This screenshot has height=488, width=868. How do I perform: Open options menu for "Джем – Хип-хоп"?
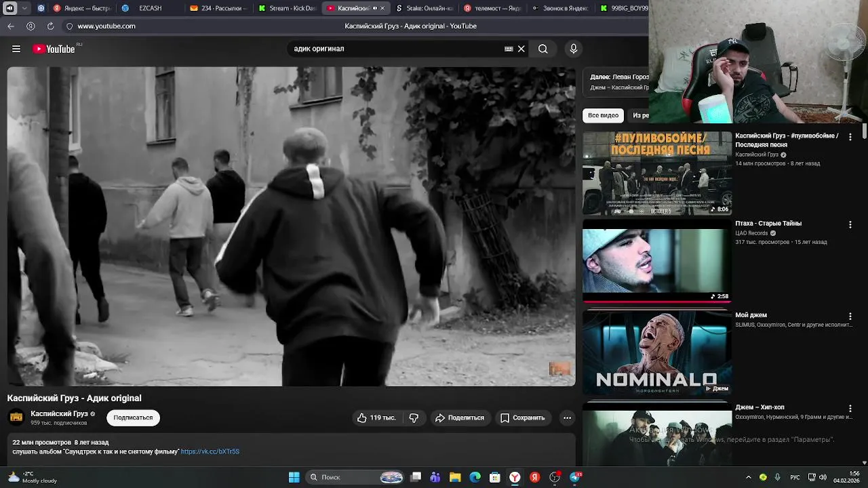click(850, 409)
